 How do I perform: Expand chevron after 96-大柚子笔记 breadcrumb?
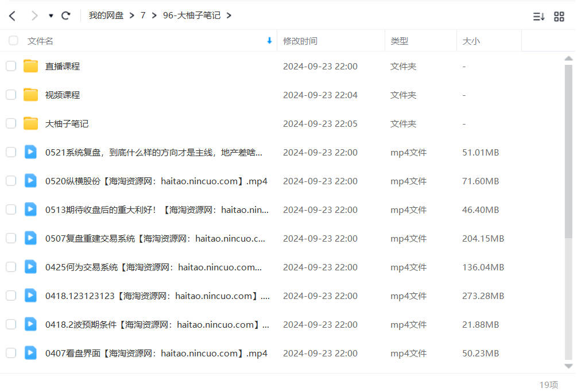(x=229, y=15)
